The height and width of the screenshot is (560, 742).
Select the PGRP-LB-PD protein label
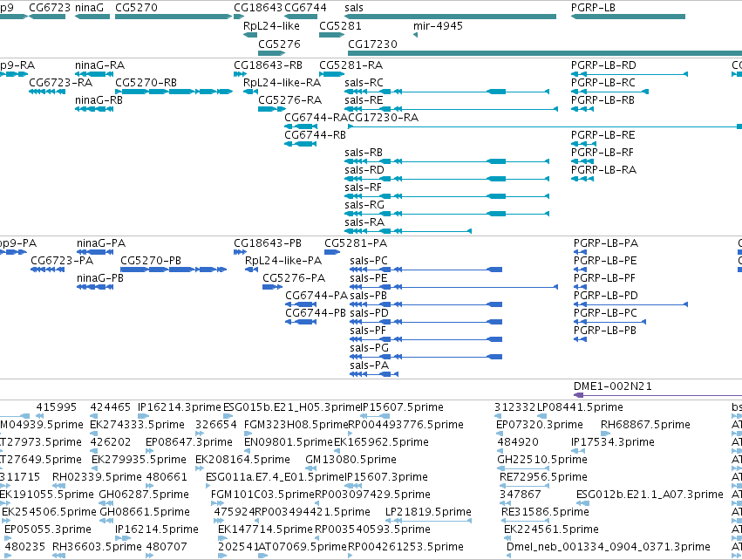tap(606, 296)
